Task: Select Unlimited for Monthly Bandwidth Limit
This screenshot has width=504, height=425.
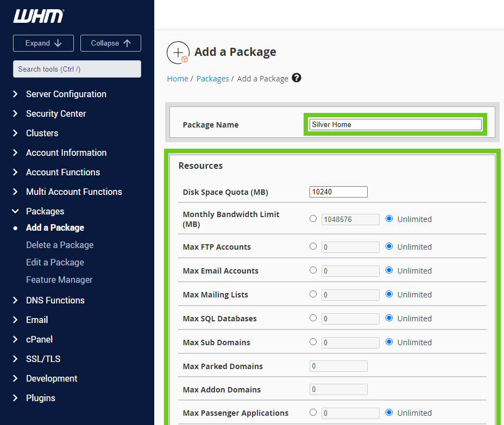Action: (389, 219)
